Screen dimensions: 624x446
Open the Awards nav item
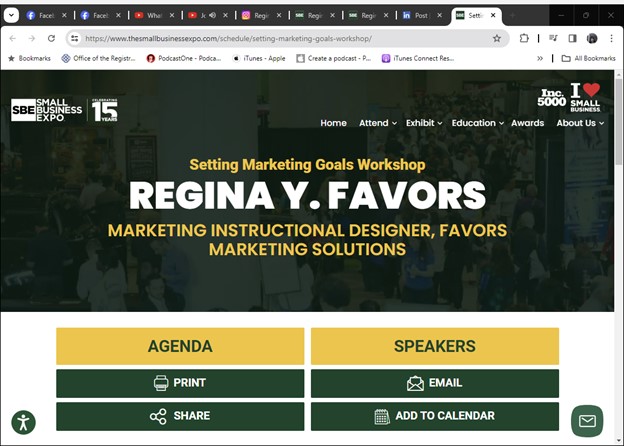[527, 123]
